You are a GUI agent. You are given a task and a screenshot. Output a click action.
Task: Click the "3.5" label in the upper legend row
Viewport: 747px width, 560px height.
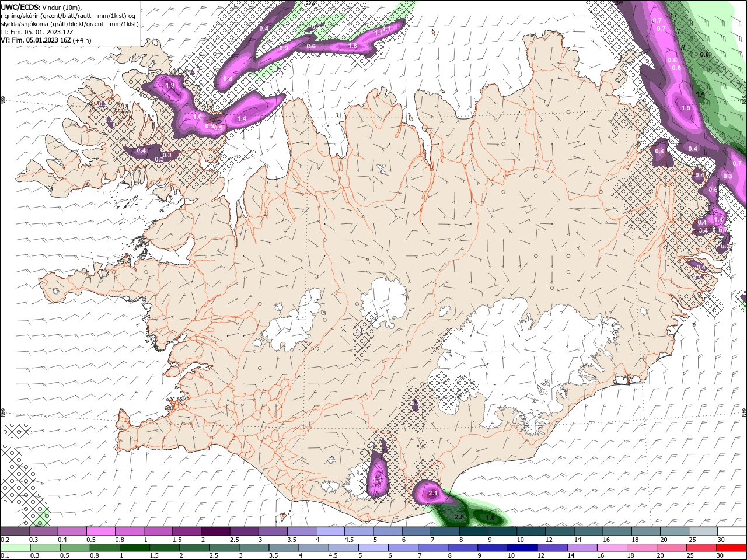pos(292,540)
